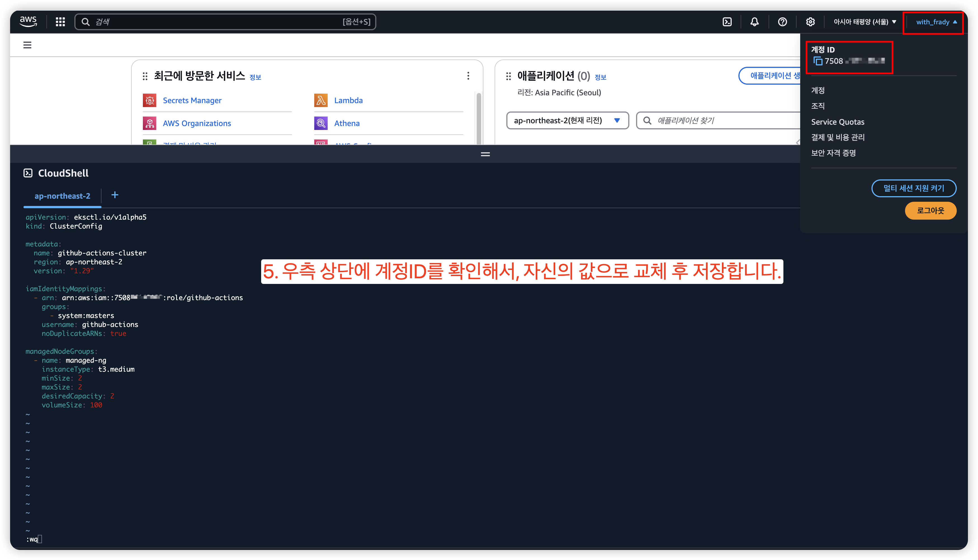Select 결제 및 비용 관리 in account menu
Screen dimensions: 978x560
(x=838, y=137)
